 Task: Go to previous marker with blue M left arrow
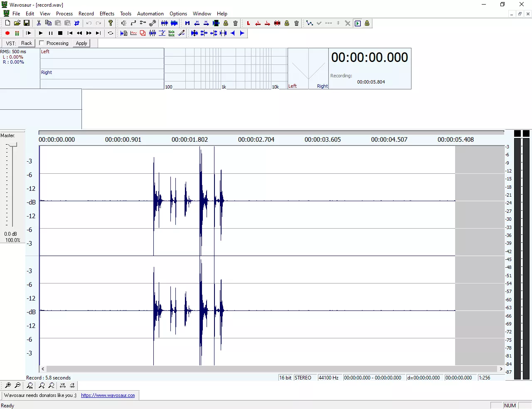point(197,23)
